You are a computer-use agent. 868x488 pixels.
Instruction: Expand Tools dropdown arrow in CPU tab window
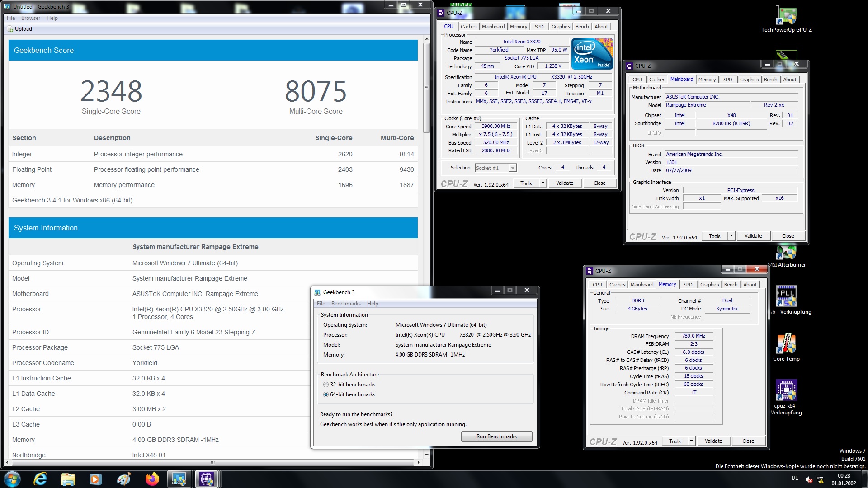(x=542, y=183)
